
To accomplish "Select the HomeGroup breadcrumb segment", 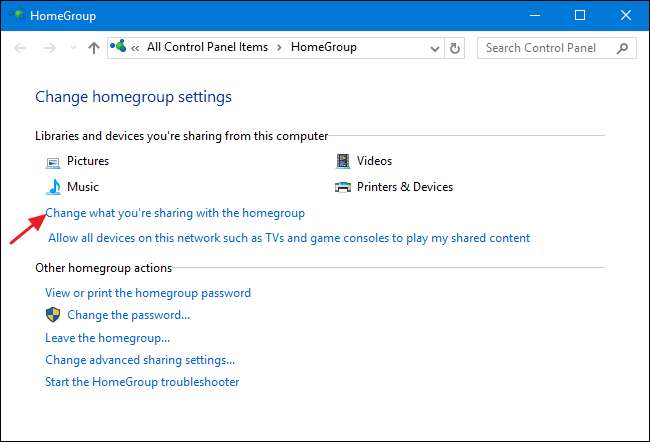I will 323,47.
